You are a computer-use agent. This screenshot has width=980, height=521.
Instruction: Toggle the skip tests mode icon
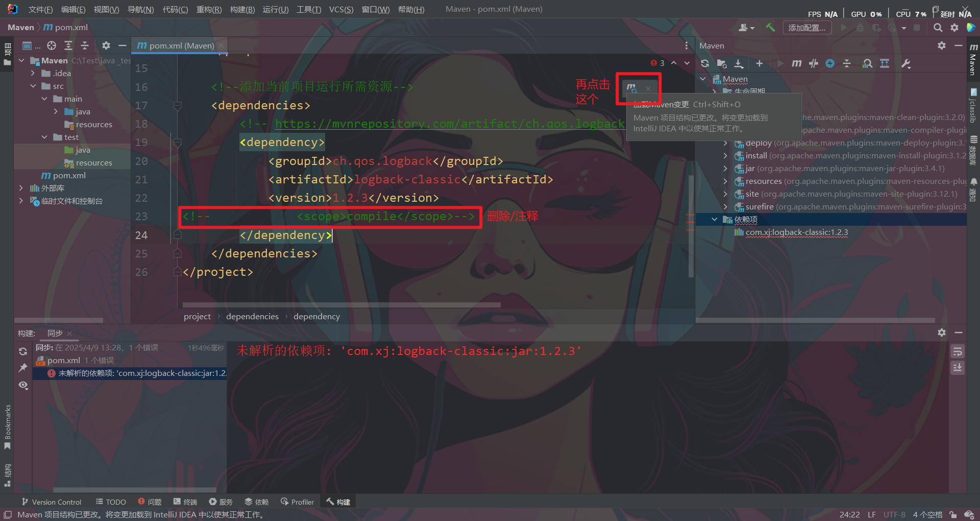coord(830,63)
